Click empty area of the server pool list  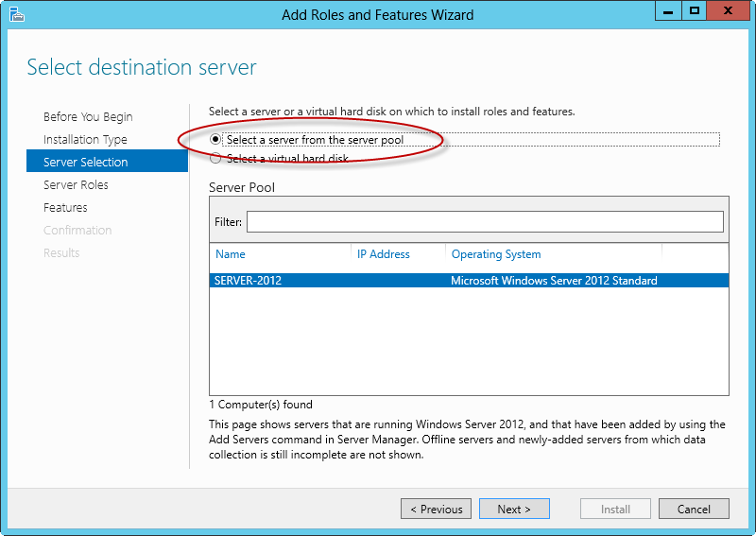click(x=469, y=341)
